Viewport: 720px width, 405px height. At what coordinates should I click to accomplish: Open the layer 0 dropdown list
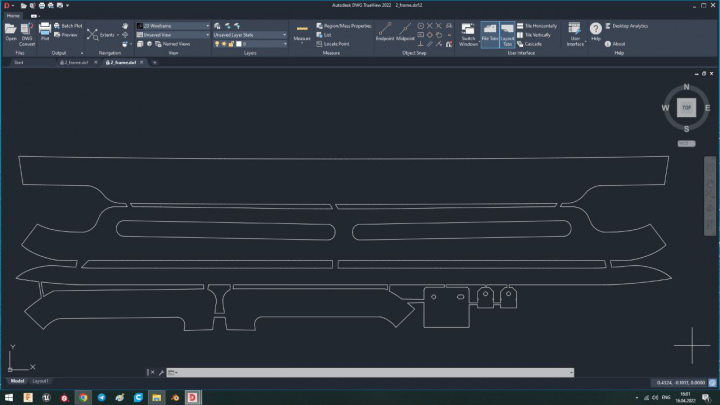[x=285, y=44]
